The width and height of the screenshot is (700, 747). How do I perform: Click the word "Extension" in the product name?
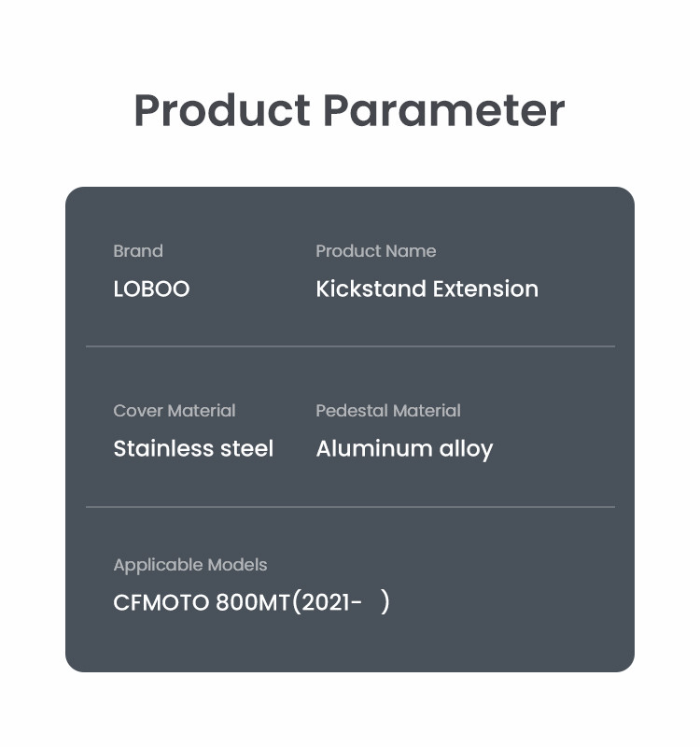click(x=485, y=289)
